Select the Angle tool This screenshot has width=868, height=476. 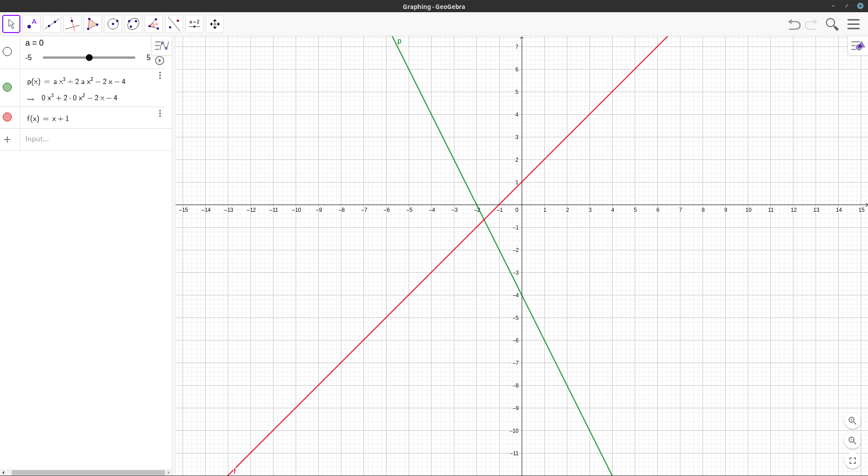pos(154,24)
